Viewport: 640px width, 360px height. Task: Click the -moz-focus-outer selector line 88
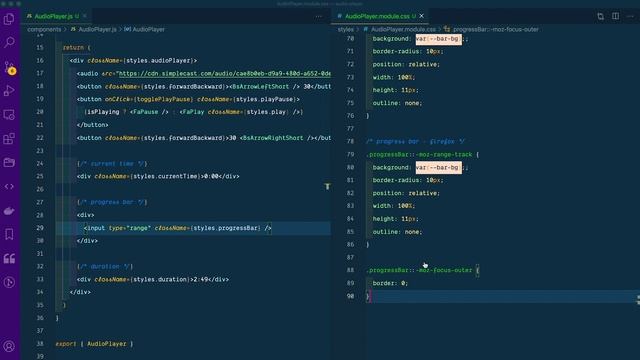click(422, 270)
